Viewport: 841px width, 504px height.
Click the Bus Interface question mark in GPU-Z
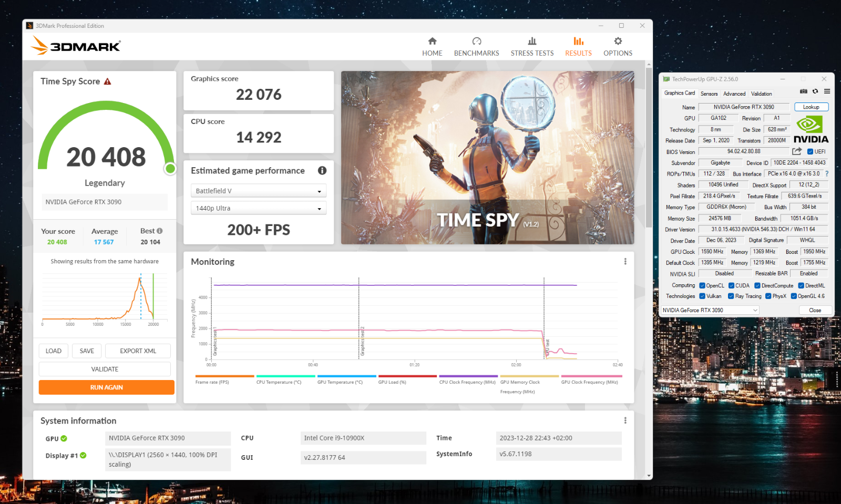point(827,173)
